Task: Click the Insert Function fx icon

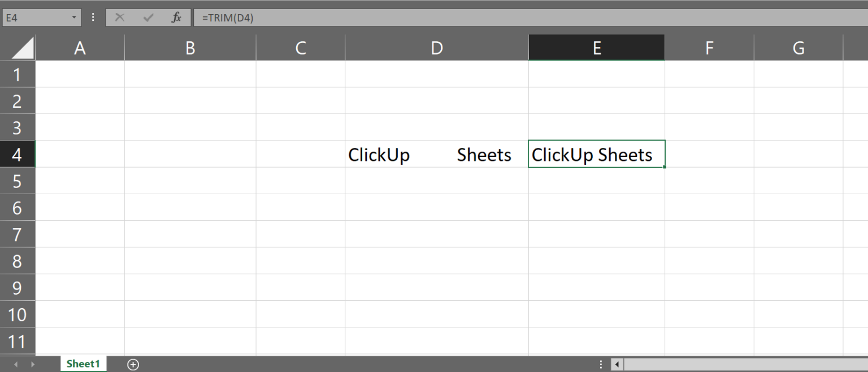Action: tap(176, 17)
